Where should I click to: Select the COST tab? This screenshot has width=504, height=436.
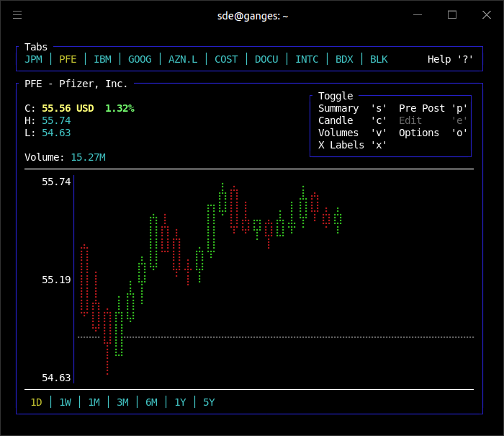226,60
